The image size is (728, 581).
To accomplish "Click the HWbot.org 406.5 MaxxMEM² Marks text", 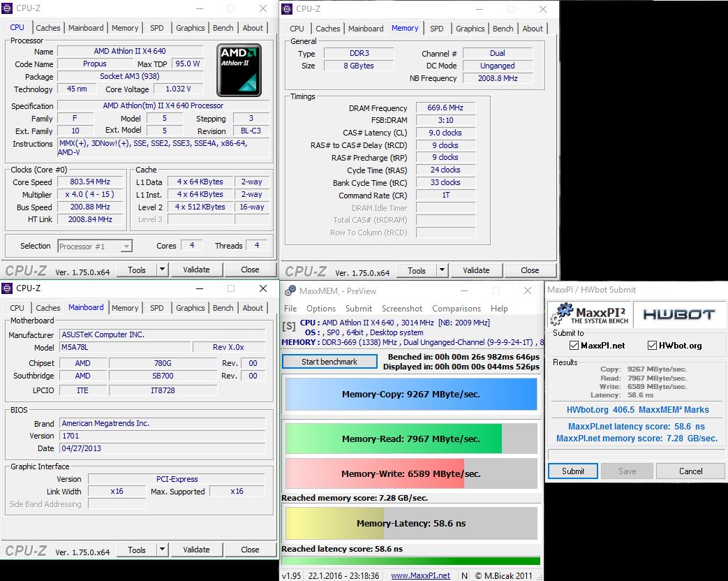I will [637, 410].
